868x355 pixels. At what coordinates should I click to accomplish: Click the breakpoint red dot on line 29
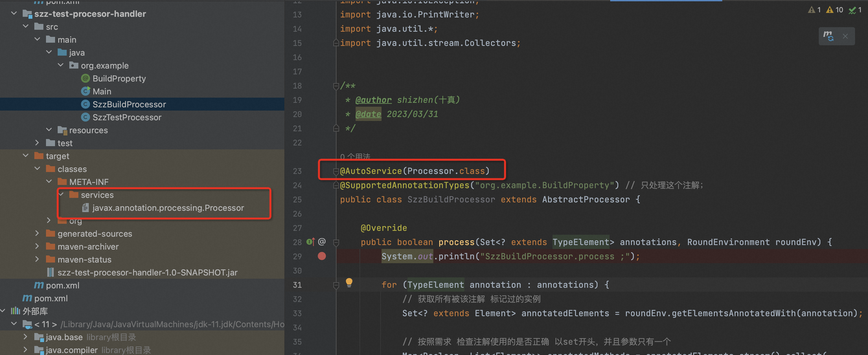coord(322,256)
